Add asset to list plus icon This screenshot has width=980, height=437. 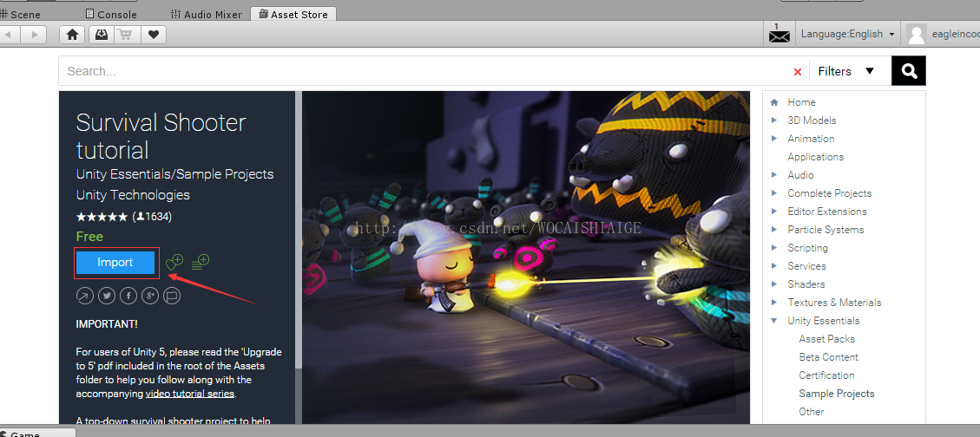200,262
